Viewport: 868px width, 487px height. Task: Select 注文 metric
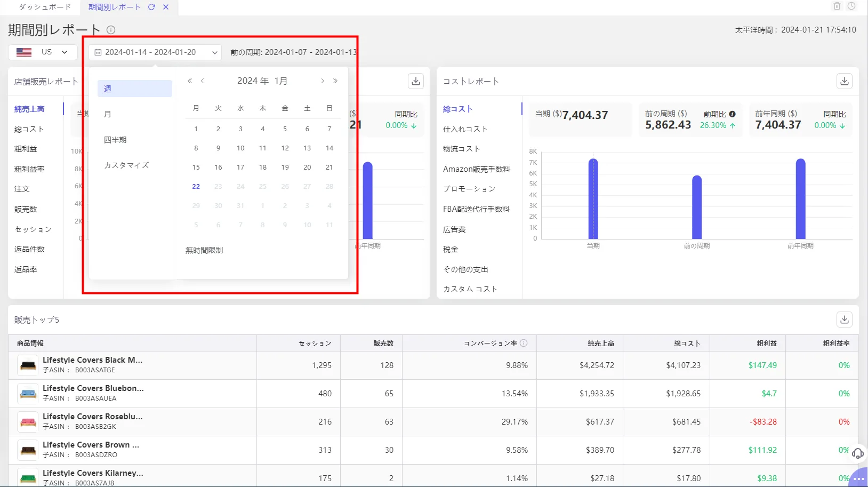[x=22, y=189]
